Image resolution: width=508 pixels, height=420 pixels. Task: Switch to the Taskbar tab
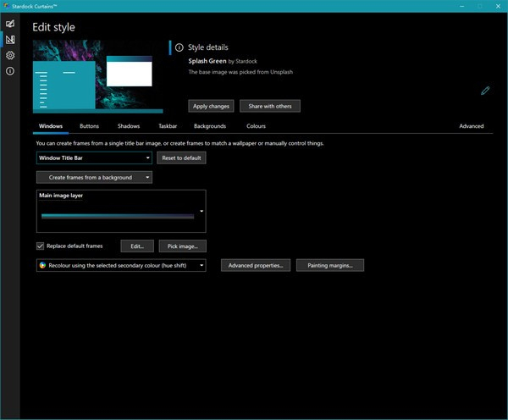tap(168, 126)
